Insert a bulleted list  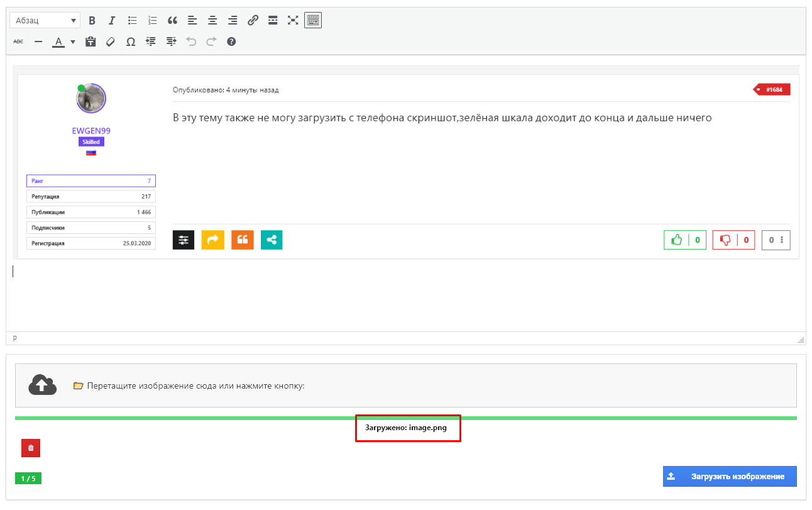pyautogui.click(x=132, y=20)
